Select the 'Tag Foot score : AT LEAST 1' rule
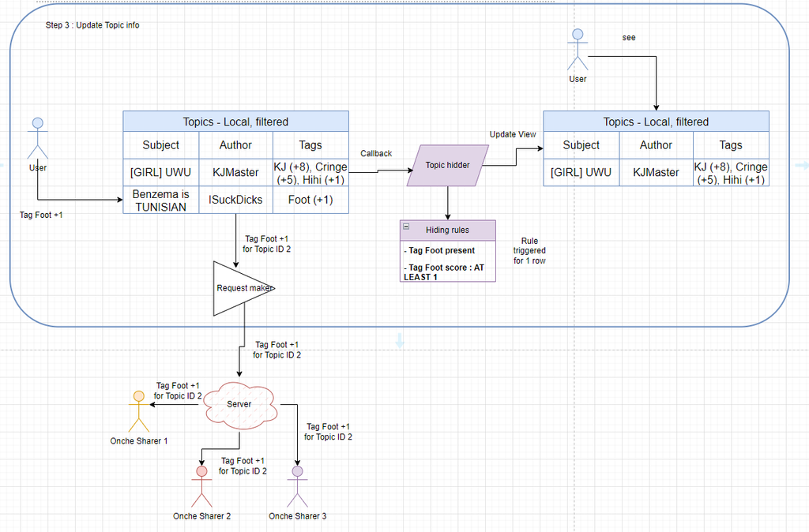This screenshot has height=532, width=809. pyautogui.click(x=444, y=272)
